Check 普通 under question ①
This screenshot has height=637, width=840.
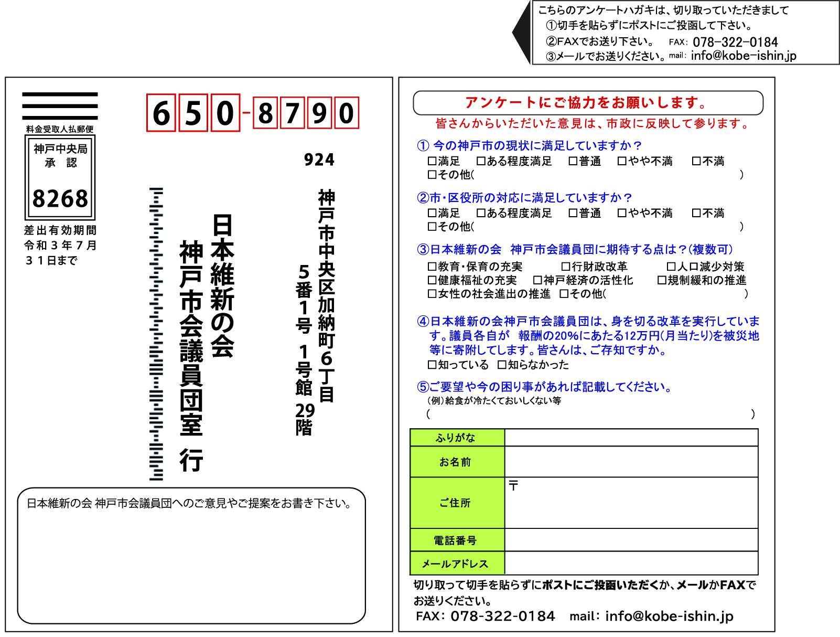(573, 161)
